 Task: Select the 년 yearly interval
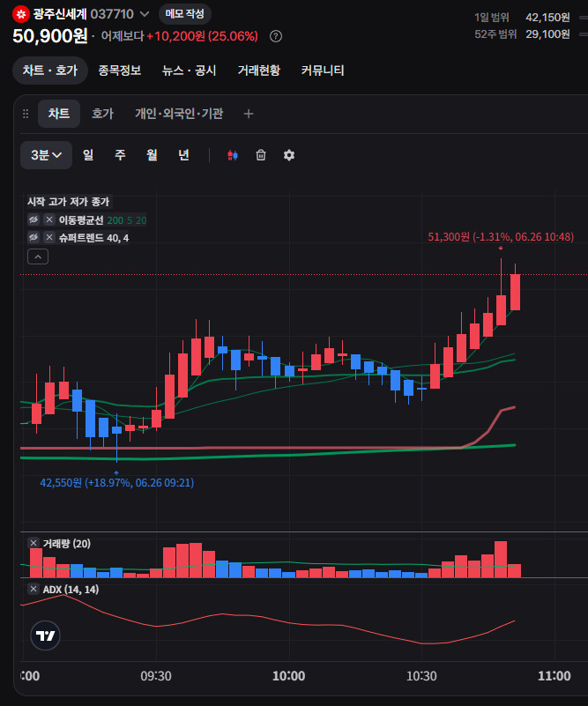coord(183,155)
